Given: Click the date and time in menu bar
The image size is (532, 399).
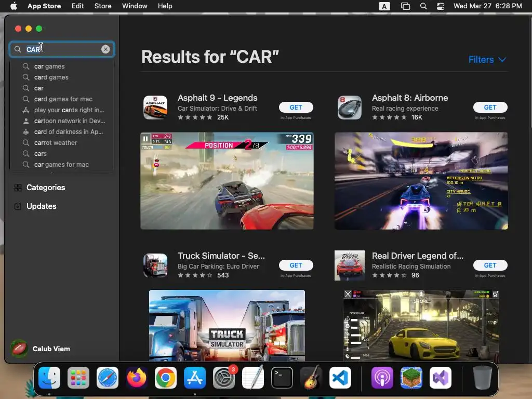Looking at the screenshot, I should 487,6.
